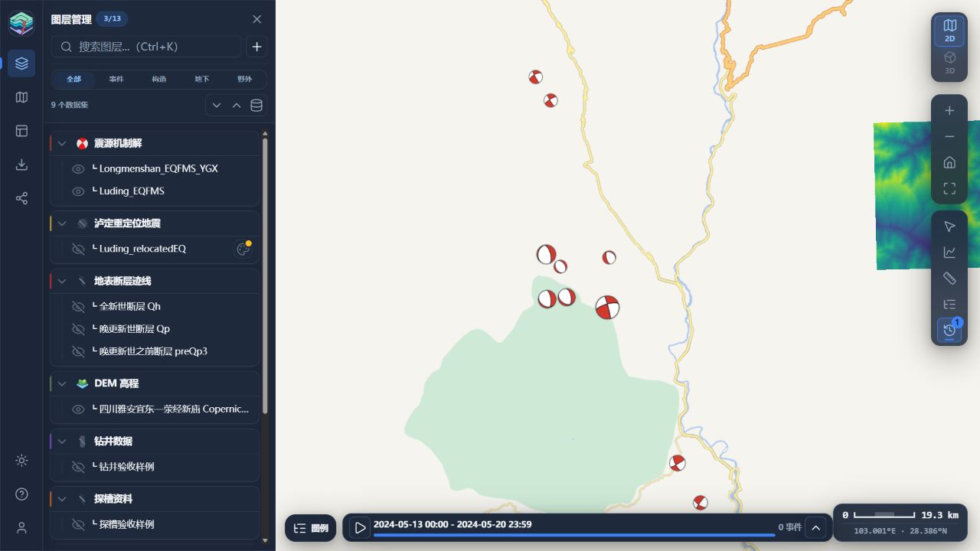Open the time history tool with badge
980x551 pixels.
pos(949,330)
